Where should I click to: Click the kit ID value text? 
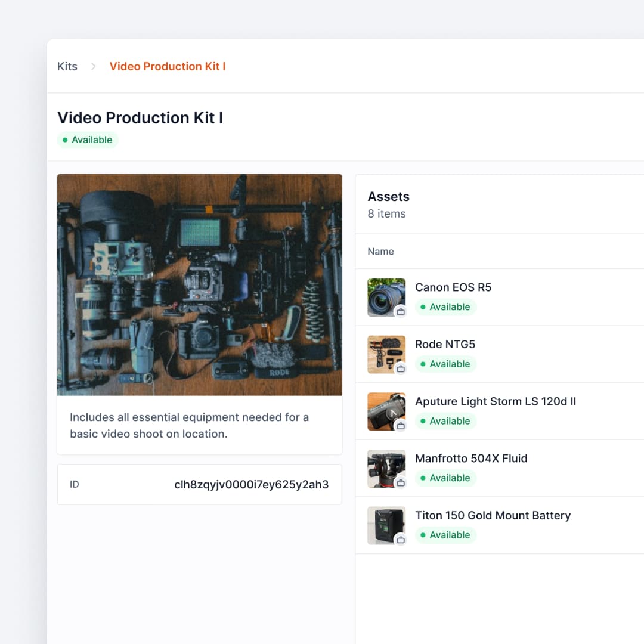(x=251, y=485)
